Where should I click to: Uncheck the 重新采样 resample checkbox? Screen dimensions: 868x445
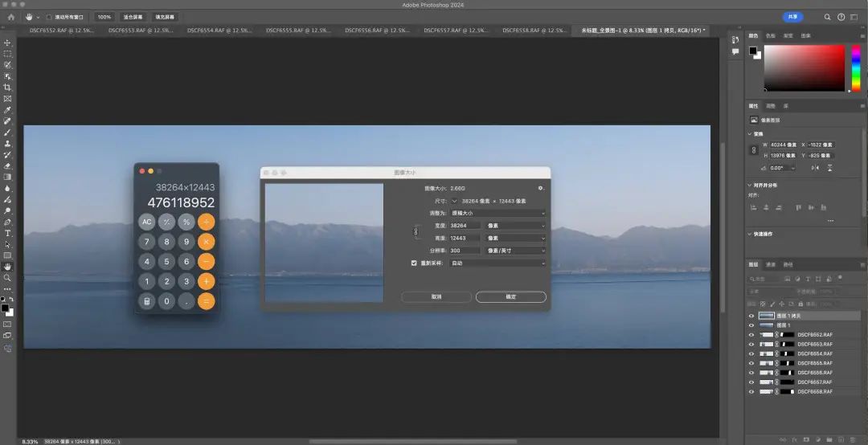(x=414, y=263)
